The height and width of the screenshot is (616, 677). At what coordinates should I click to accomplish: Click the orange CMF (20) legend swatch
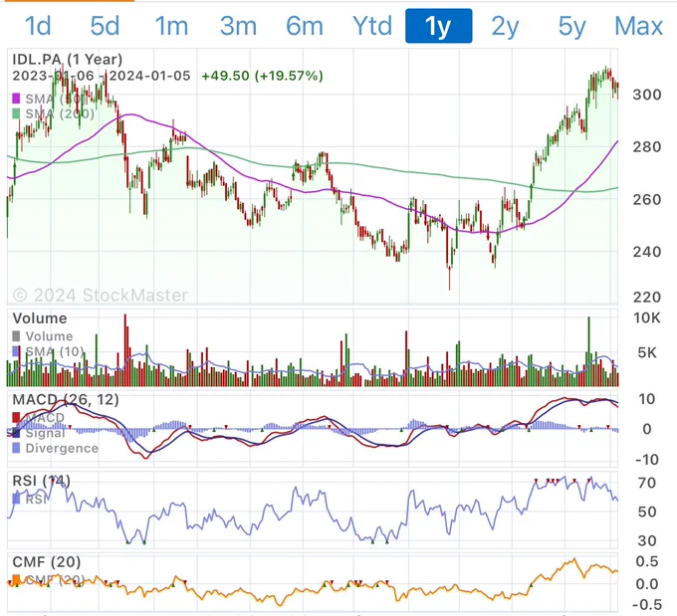[16, 580]
